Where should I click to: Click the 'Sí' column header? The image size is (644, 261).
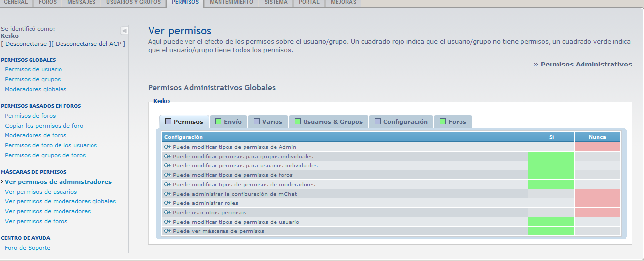(x=551, y=137)
